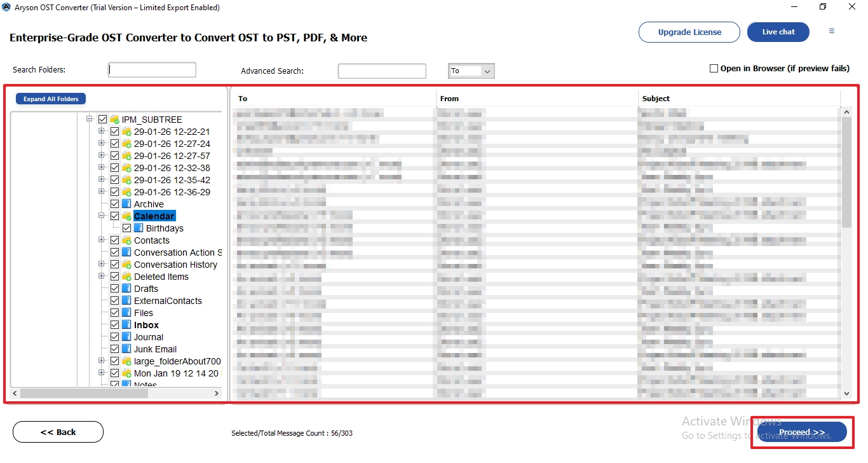Viewport: 868px width, 463px height.
Task: Expand the Contacts folder node
Action: pos(102,240)
